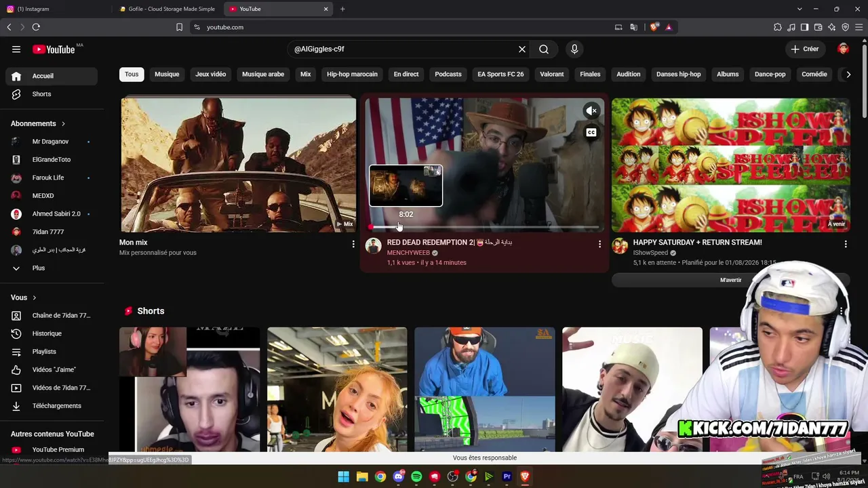
Task: Select the En direct filter chip
Action: (406, 74)
